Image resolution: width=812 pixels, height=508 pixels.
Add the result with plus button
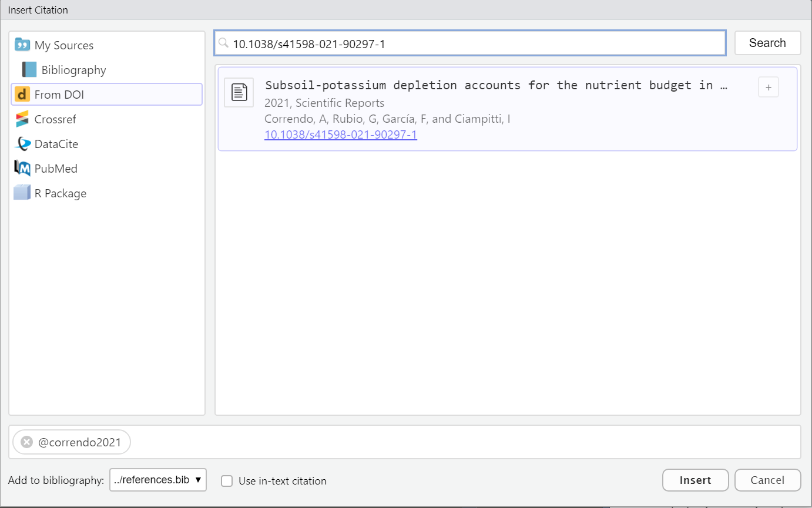point(768,88)
